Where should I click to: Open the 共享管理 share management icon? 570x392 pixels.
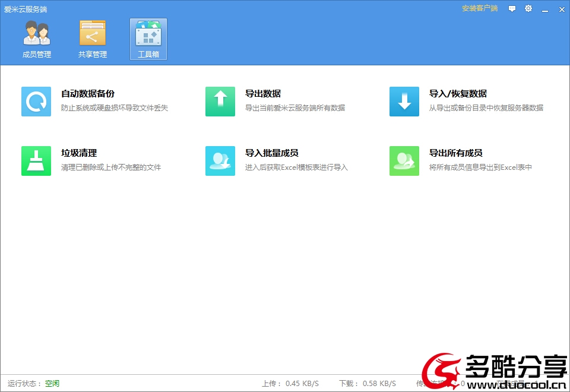(x=93, y=33)
